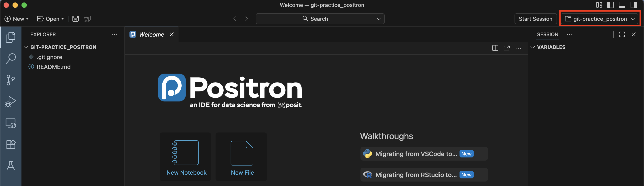Open the Source Control view
Viewport: 644px width, 186px height.
[x=11, y=80]
